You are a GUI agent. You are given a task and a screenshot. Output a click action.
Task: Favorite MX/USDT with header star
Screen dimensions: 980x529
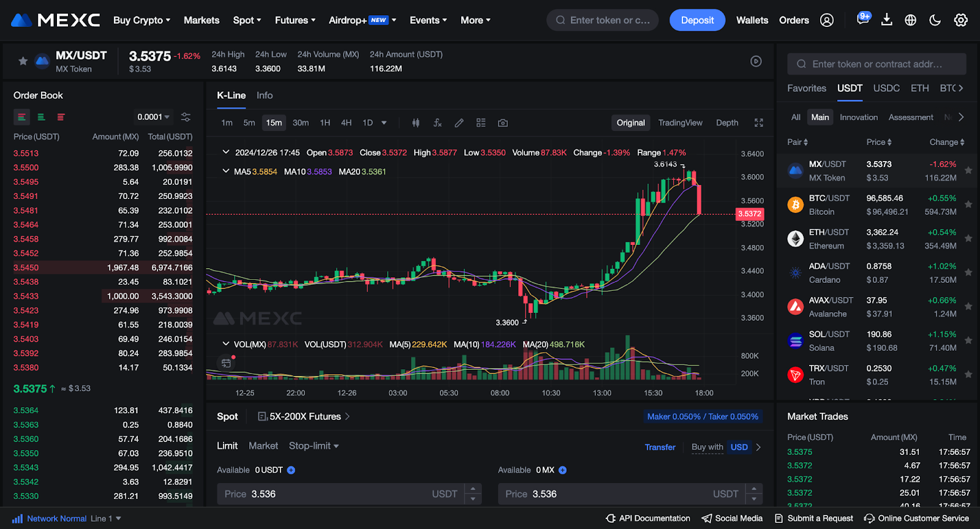coord(23,61)
